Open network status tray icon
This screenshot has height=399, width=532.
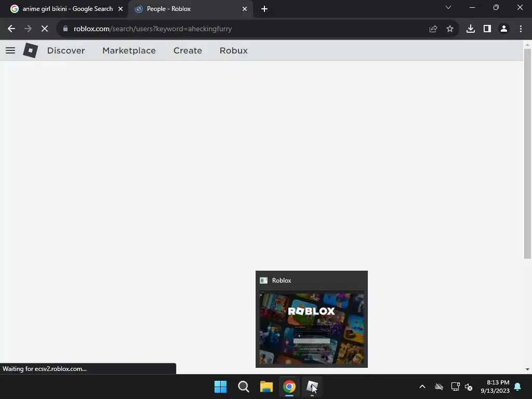click(x=455, y=387)
